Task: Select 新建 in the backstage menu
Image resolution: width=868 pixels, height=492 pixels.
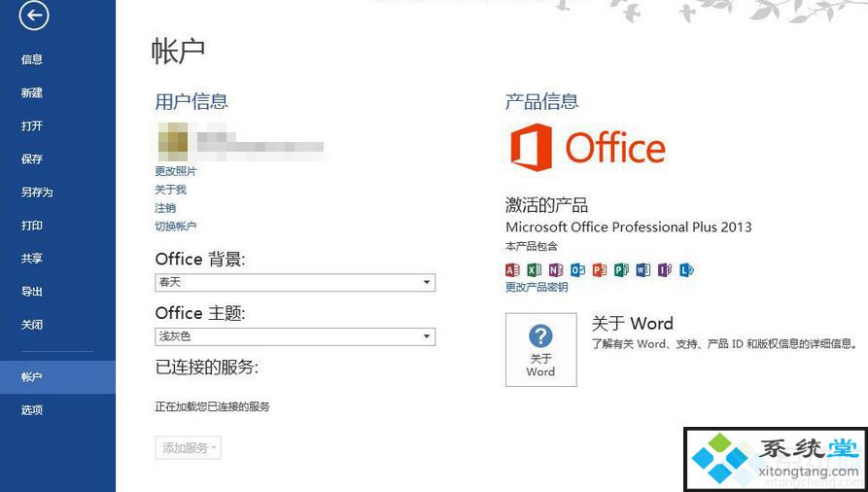Action: pyautogui.click(x=31, y=92)
